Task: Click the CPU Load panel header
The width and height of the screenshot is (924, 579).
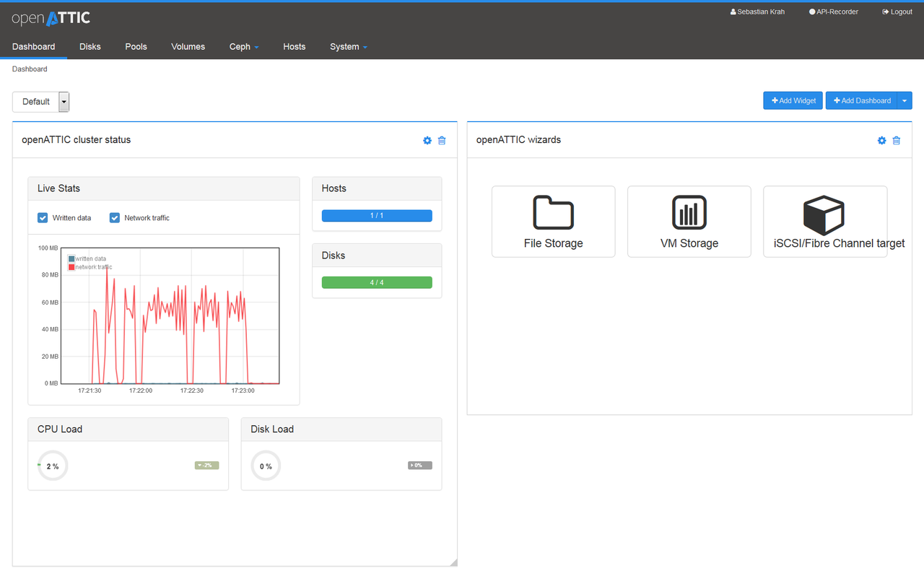Action: coord(128,430)
